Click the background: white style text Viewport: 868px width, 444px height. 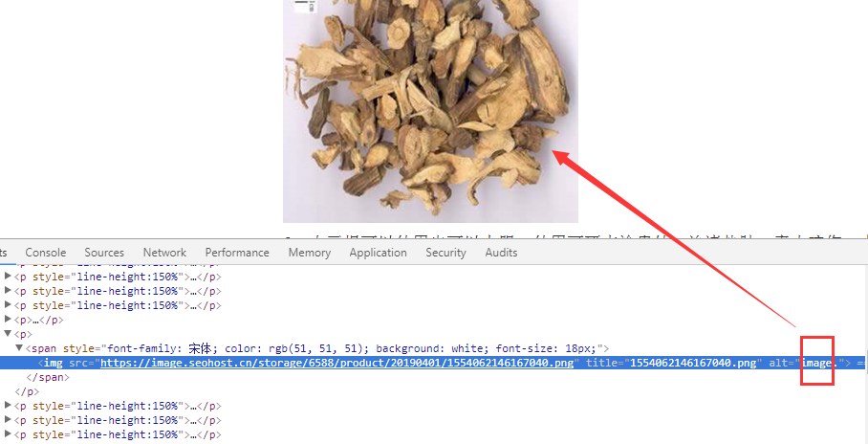point(432,348)
